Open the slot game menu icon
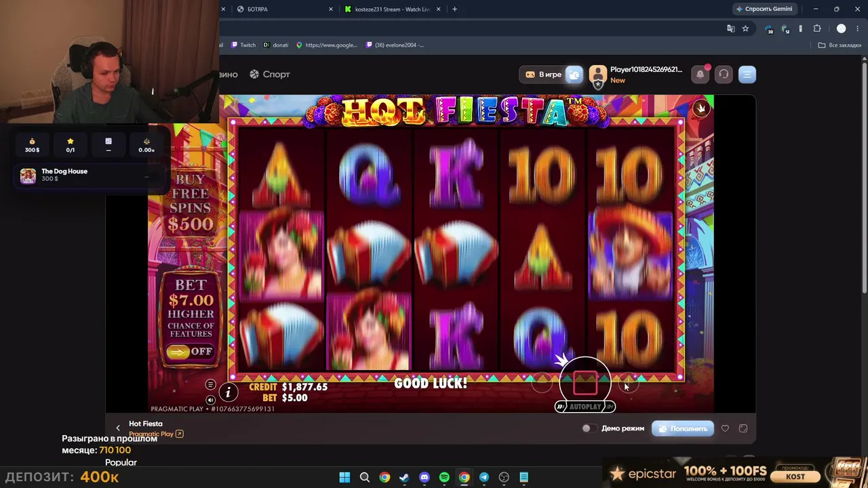This screenshot has width=868, height=488. pos(210,385)
